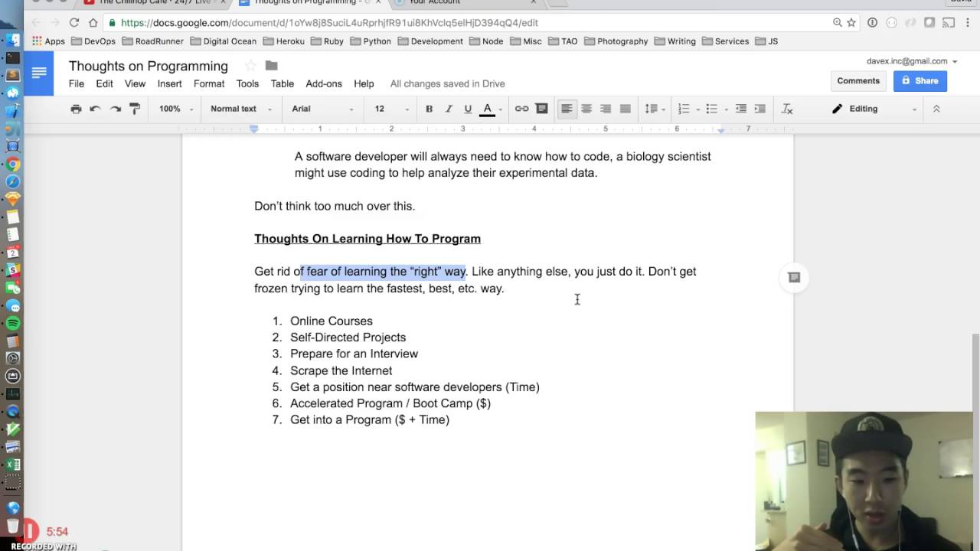Open numbered list style dropdown arrow
980x551 pixels.
coord(698,109)
